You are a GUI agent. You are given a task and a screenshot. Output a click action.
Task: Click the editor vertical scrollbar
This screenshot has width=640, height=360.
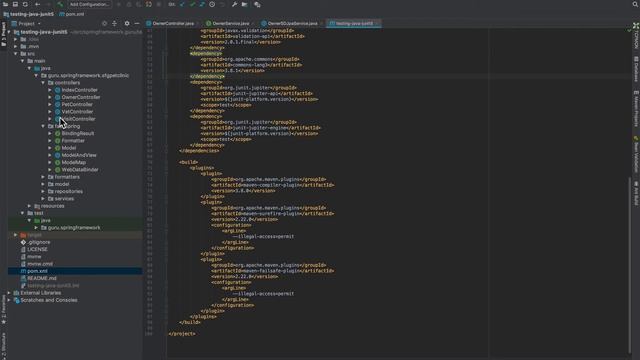tap(629, 265)
